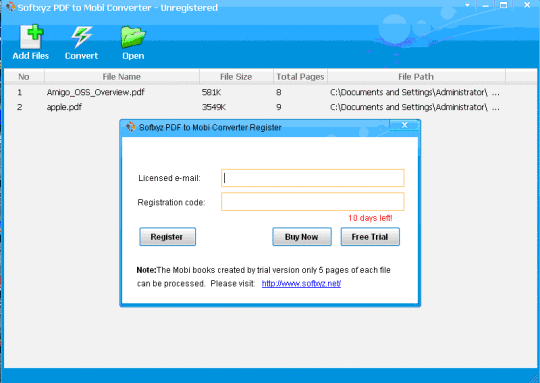Click the Registration code label
This screenshot has width=540, height=383.
[x=171, y=202]
